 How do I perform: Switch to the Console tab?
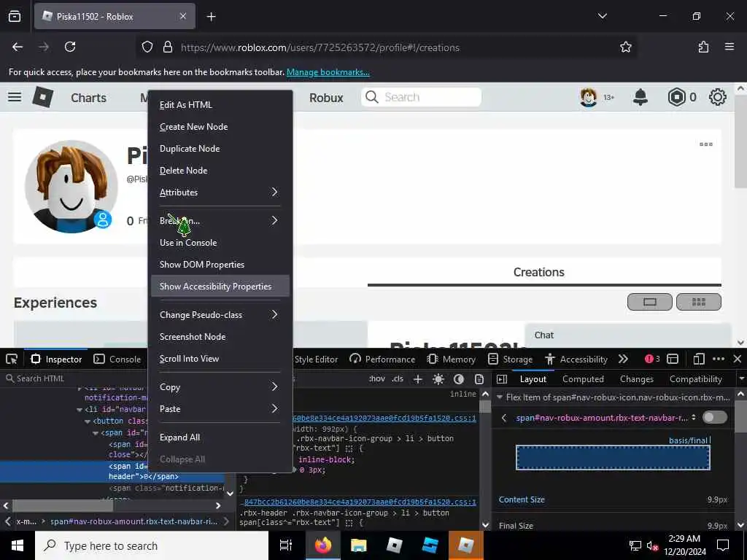(117, 359)
